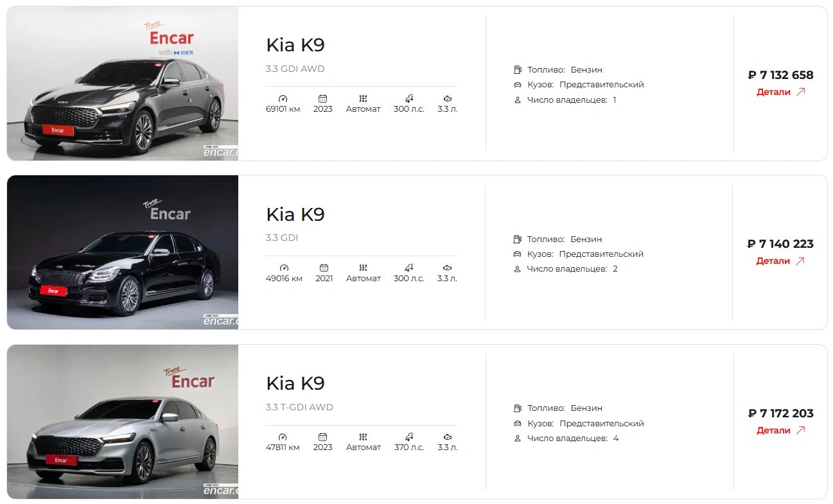Click the calendar icon above 2021
Viewport: 833px width, 504px height.
324,268
